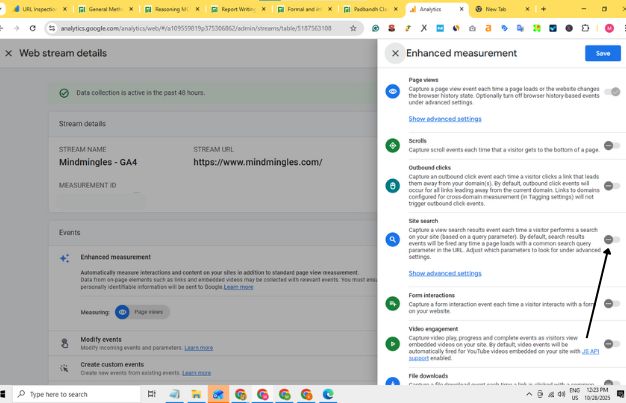Click the Form interactions icon
Viewport: 626px width, 403px height.
tap(393, 301)
